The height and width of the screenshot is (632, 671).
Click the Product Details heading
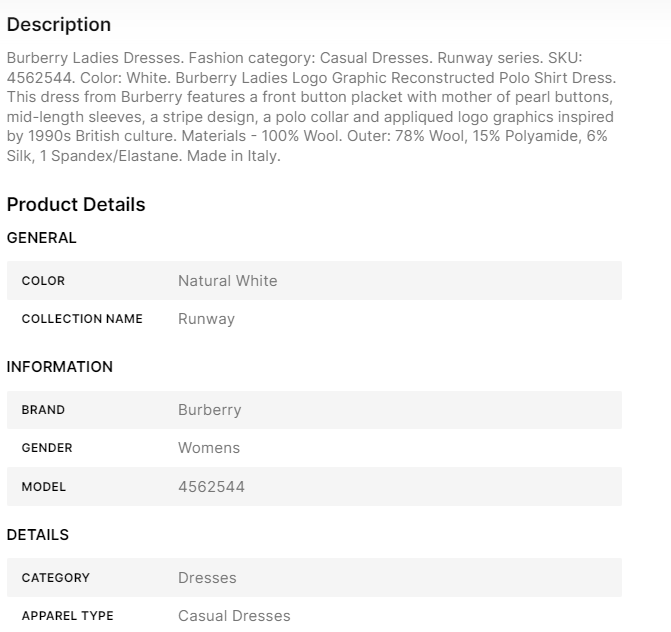tap(76, 205)
